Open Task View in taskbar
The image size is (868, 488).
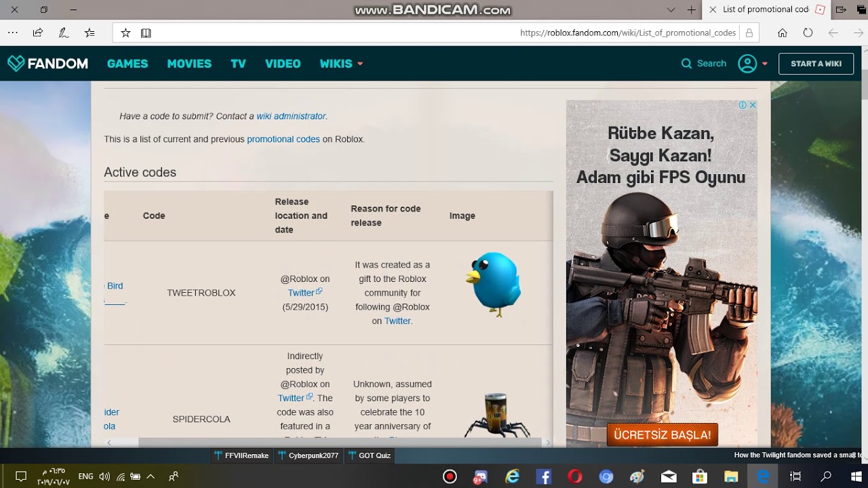point(795,476)
